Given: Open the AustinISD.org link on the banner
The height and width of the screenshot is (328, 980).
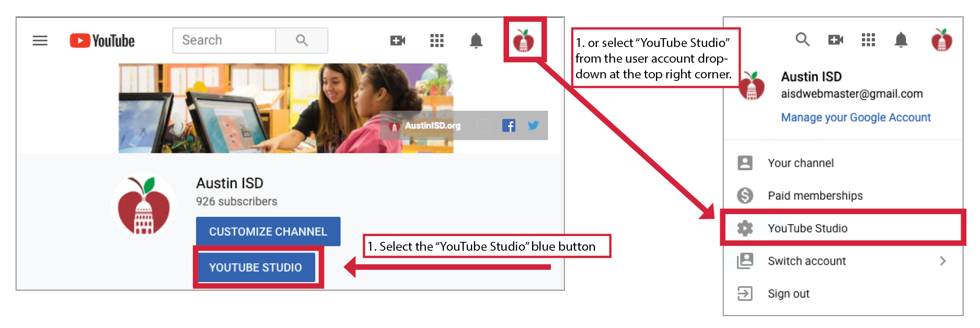Looking at the screenshot, I should (x=432, y=126).
